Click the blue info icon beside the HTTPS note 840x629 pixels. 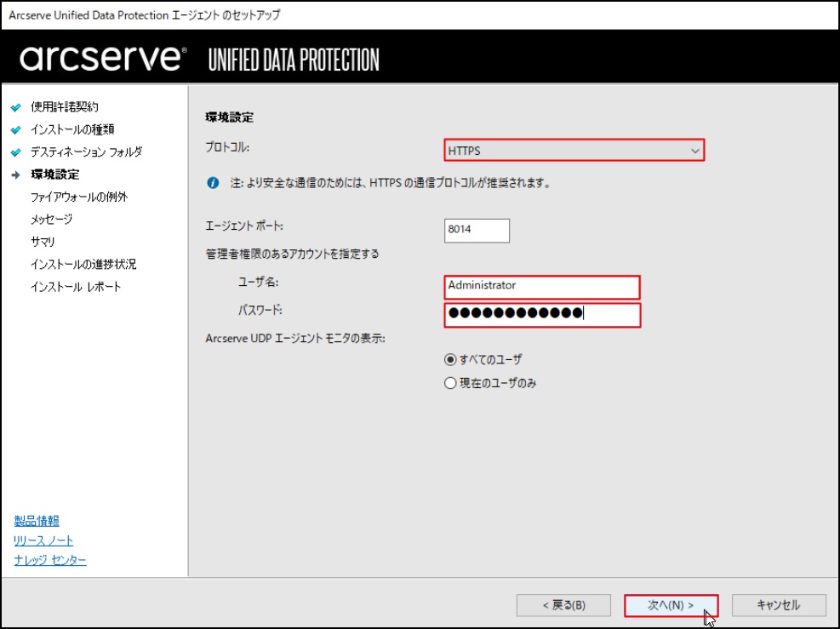click(213, 183)
